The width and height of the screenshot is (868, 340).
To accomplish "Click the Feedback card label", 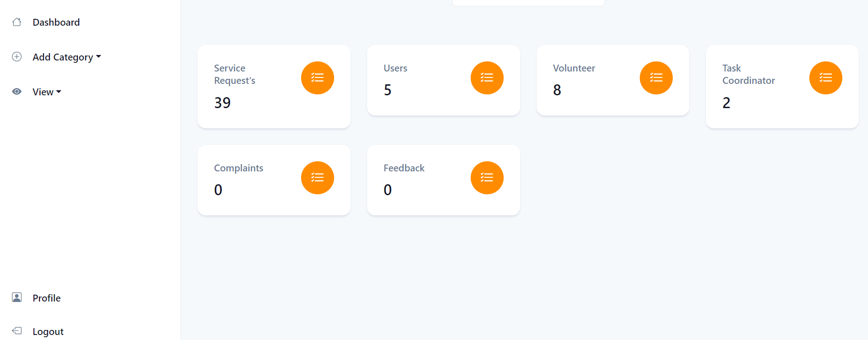I will (x=404, y=168).
